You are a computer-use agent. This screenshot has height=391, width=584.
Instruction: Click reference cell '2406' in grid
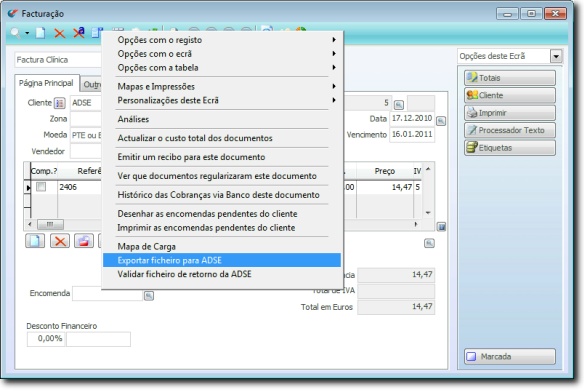pos(80,187)
